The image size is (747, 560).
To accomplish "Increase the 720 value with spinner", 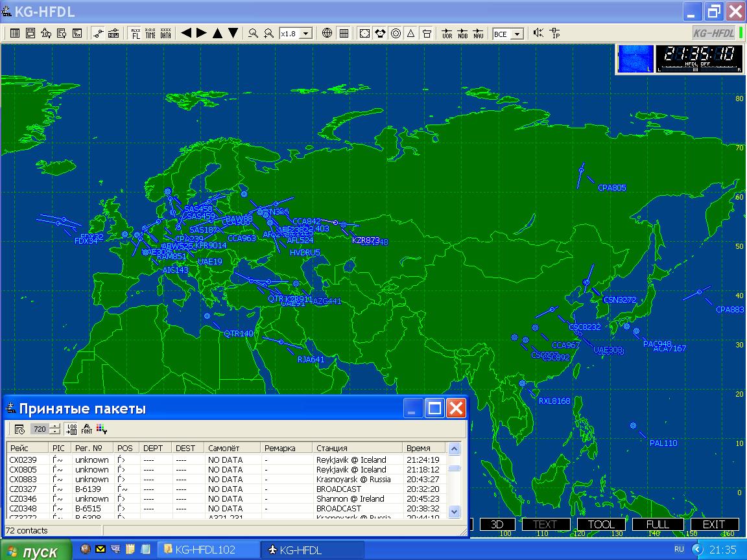I will point(55,425).
